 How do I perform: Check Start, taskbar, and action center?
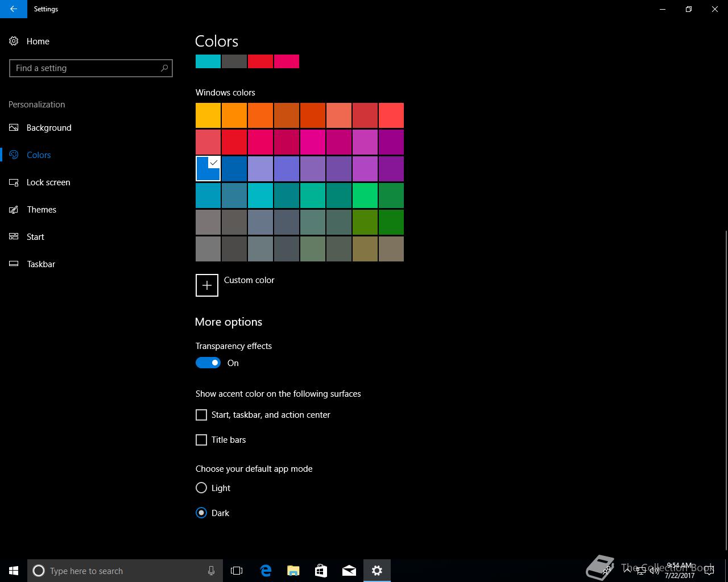201,415
